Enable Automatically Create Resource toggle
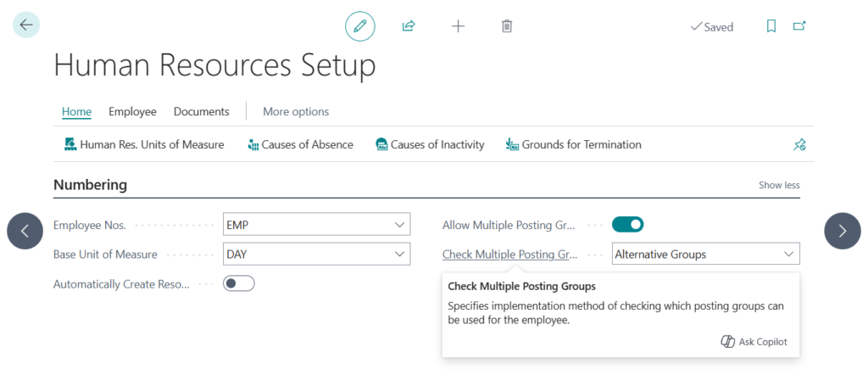Screen dimensions: 868x375 click(239, 284)
